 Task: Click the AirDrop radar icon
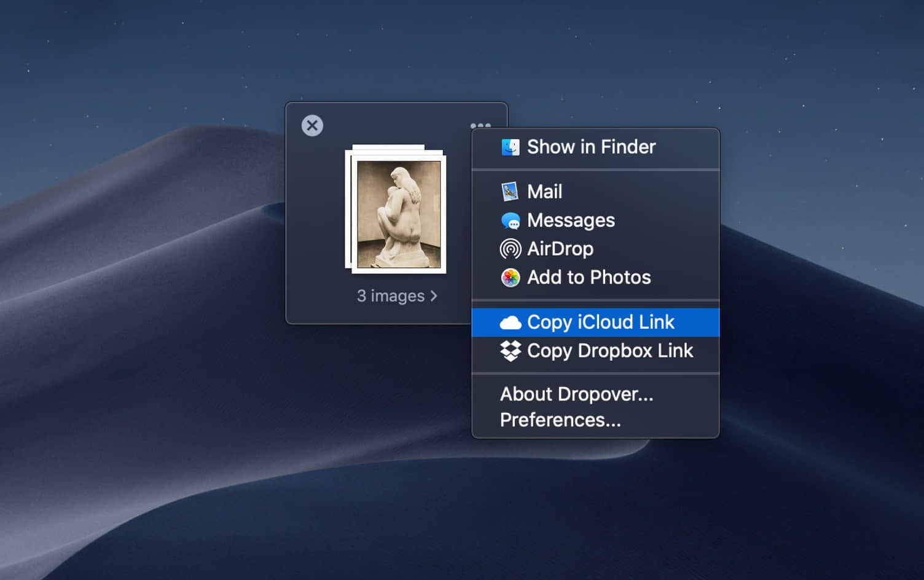[x=511, y=249]
